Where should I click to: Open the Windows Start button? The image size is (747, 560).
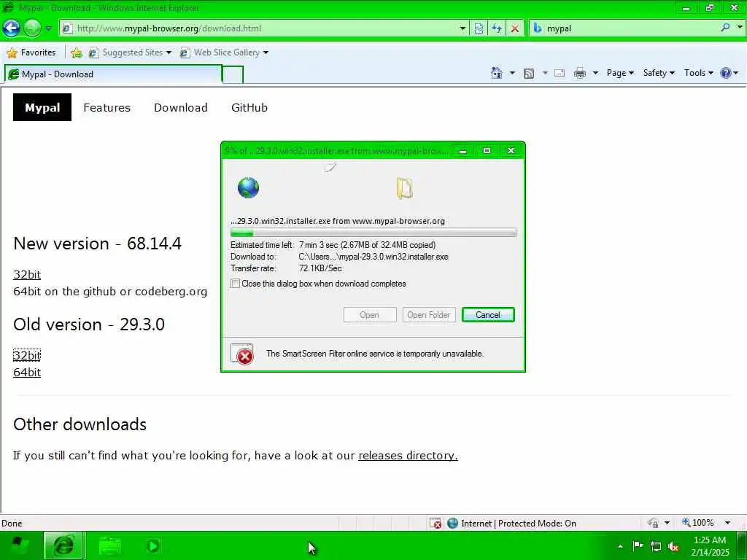[x=19, y=545]
